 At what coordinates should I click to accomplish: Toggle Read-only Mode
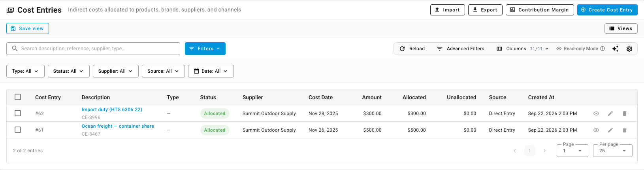click(x=580, y=49)
